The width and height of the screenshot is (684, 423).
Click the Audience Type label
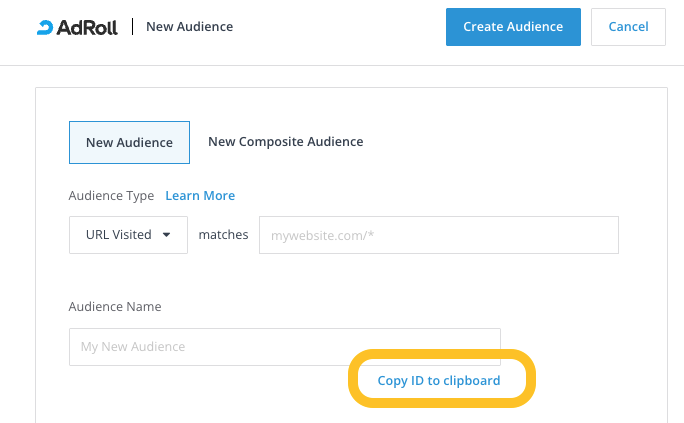tap(111, 196)
